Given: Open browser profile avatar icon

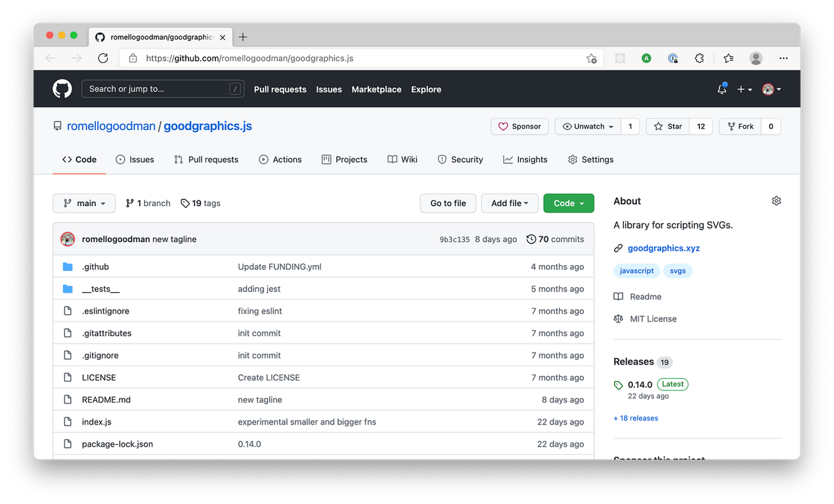Looking at the screenshot, I should [756, 58].
